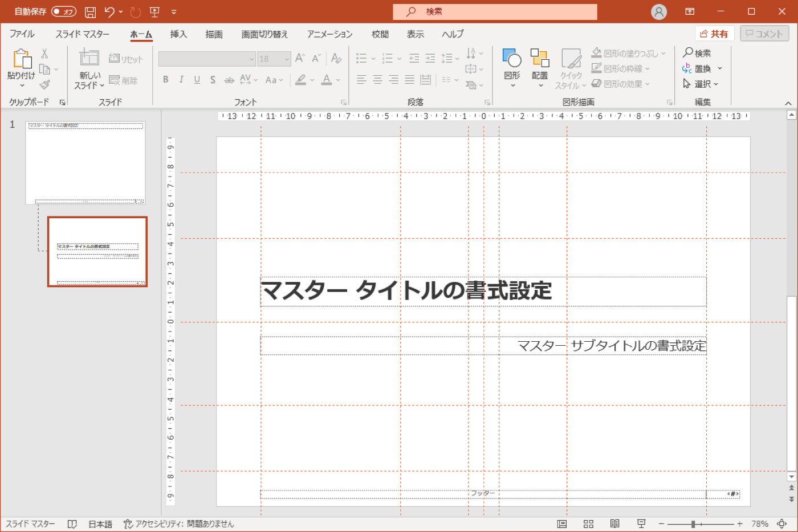798x532 pixels.
Task: Open the font size dropdown showing 18
Action: [x=274, y=59]
